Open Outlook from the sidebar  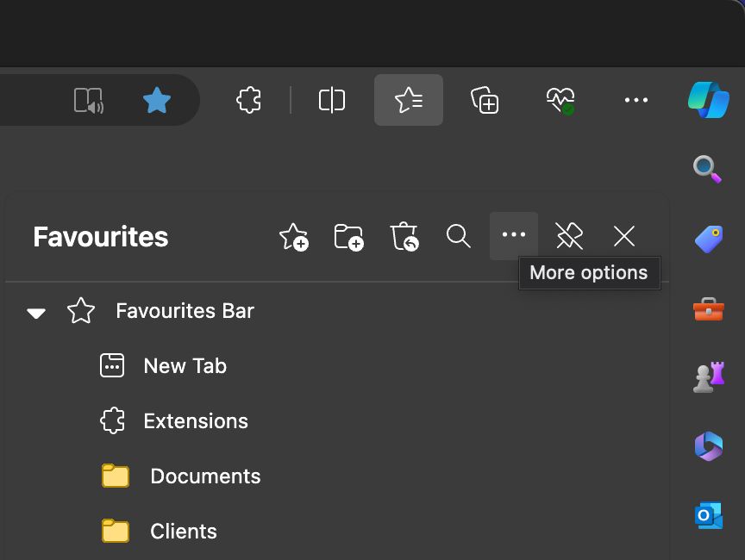[x=709, y=515]
